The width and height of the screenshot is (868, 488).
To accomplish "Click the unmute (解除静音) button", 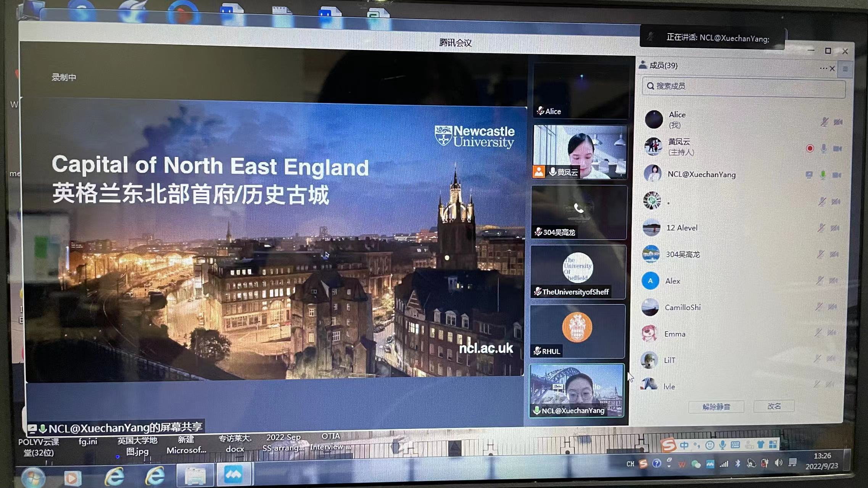I will point(716,407).
